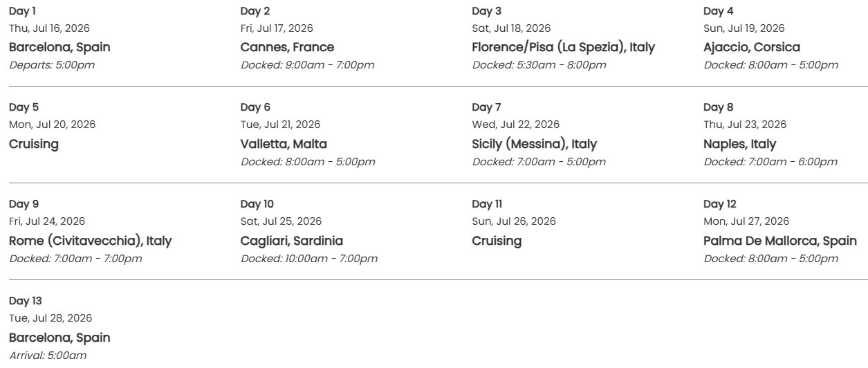Click Barcelona, Spain on Day 13
The width and height of the screenshot is (868, 368).
click(x=59, y=338)
